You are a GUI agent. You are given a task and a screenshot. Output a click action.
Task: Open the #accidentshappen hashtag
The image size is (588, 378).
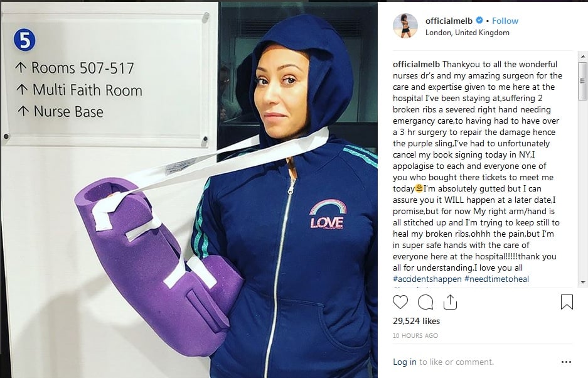[x=427, y=279]
